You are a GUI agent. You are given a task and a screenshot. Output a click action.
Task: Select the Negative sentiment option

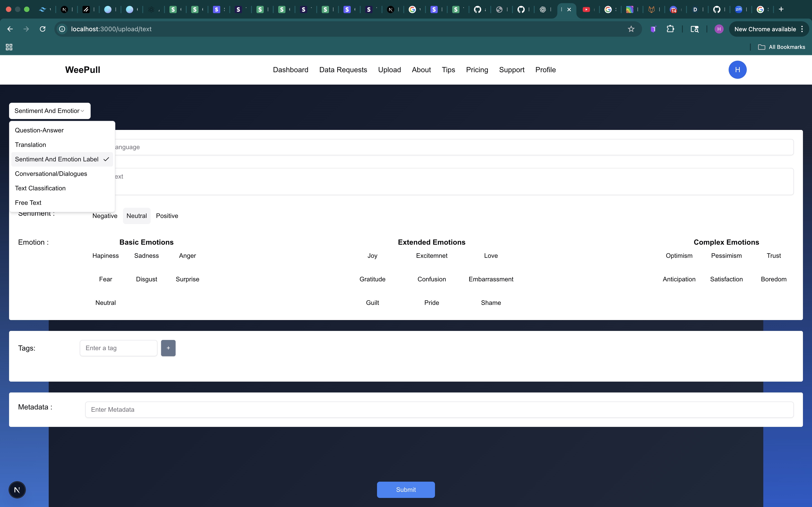coord(105,216)
